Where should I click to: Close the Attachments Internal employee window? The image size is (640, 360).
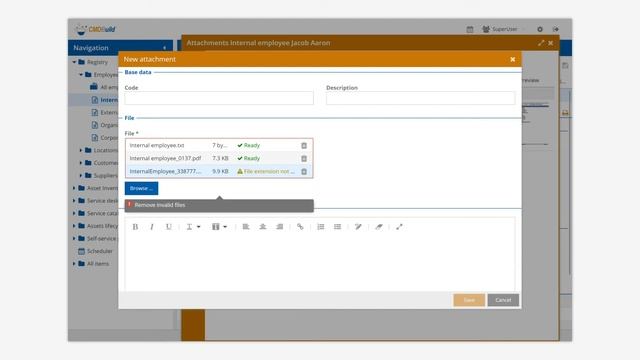[551, 43]
